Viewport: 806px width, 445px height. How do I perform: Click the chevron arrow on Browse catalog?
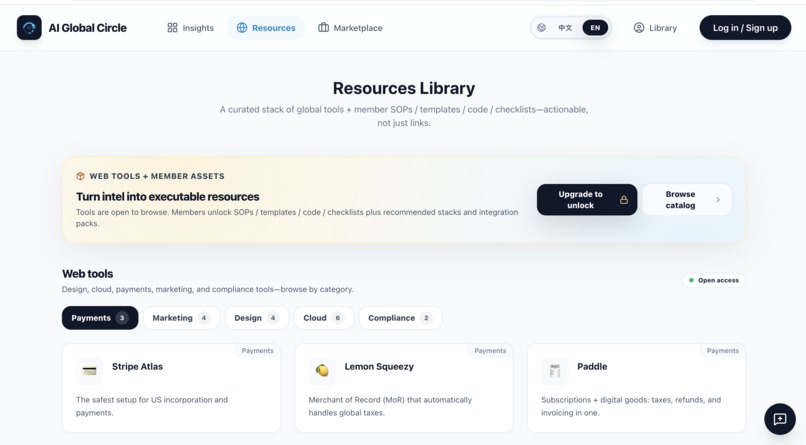pos(718,200)
